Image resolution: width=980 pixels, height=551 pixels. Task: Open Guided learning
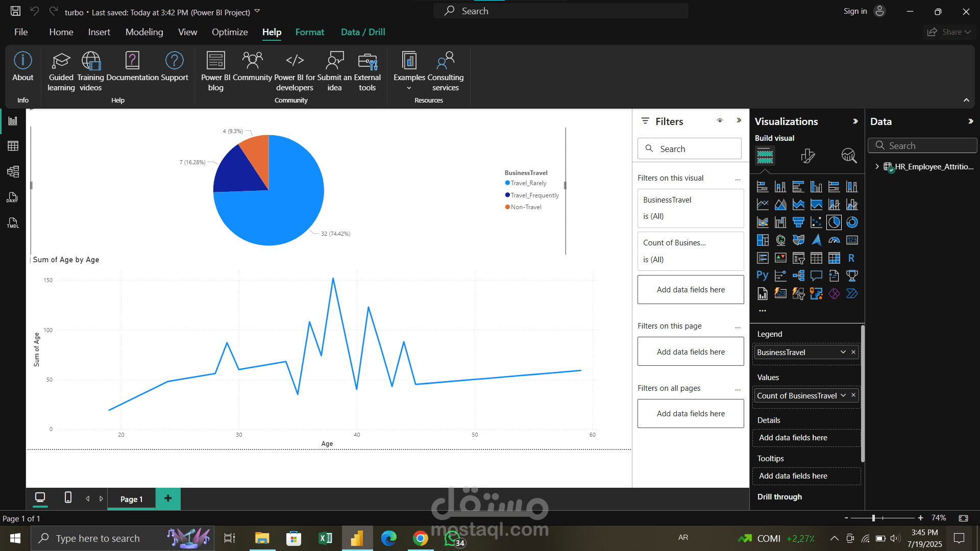click(61, 71)
